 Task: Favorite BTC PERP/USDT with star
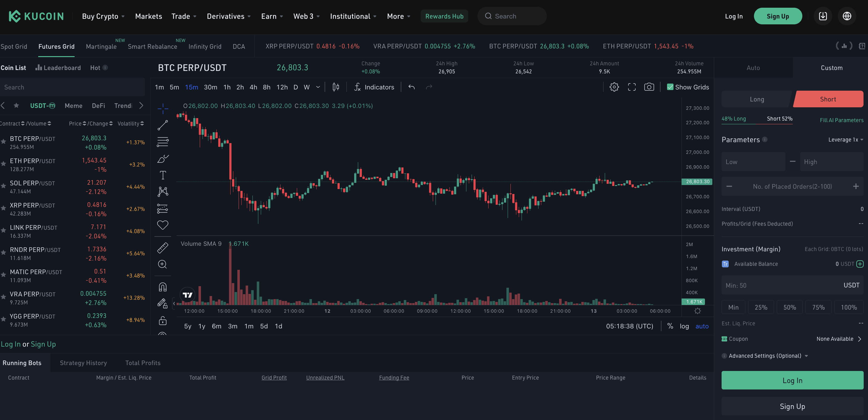pos(3,142)
